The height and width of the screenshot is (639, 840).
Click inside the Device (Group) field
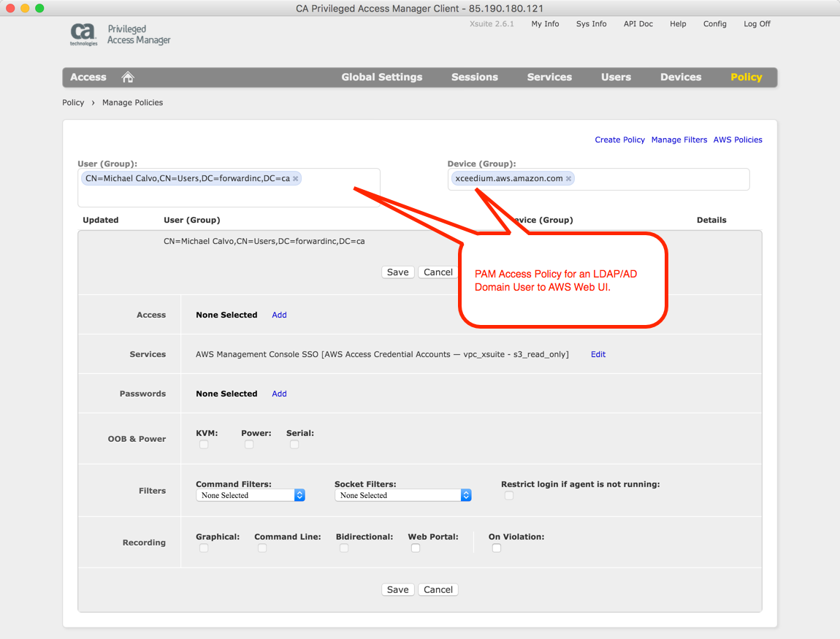(x=598, y=180)
